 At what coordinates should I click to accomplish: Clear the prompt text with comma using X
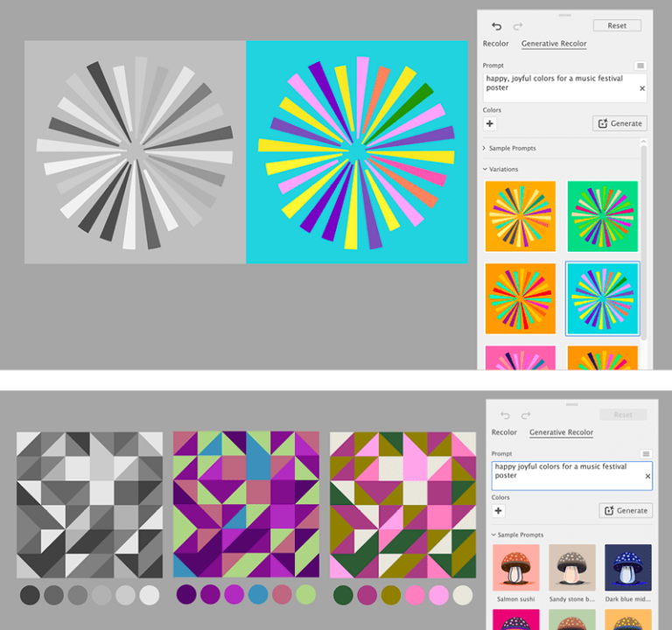[641, 88]
